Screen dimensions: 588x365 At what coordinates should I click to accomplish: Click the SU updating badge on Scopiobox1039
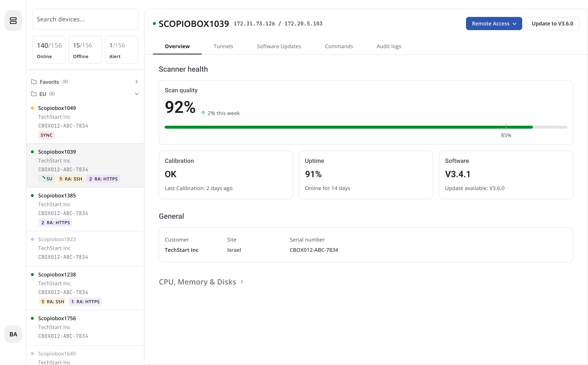coord(46,179)
